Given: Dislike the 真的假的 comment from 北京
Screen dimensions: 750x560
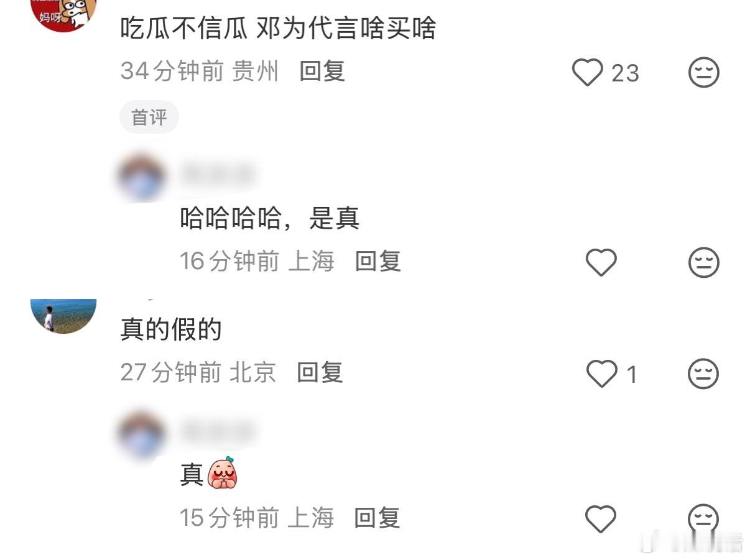Looking at the screenshot, I should point(704,374).
